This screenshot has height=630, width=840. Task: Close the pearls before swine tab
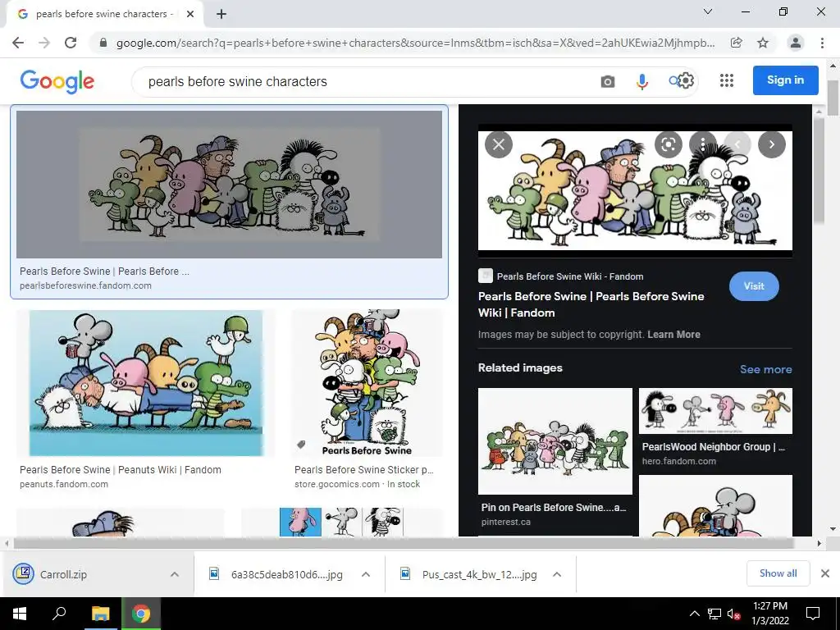pos(190,14)
